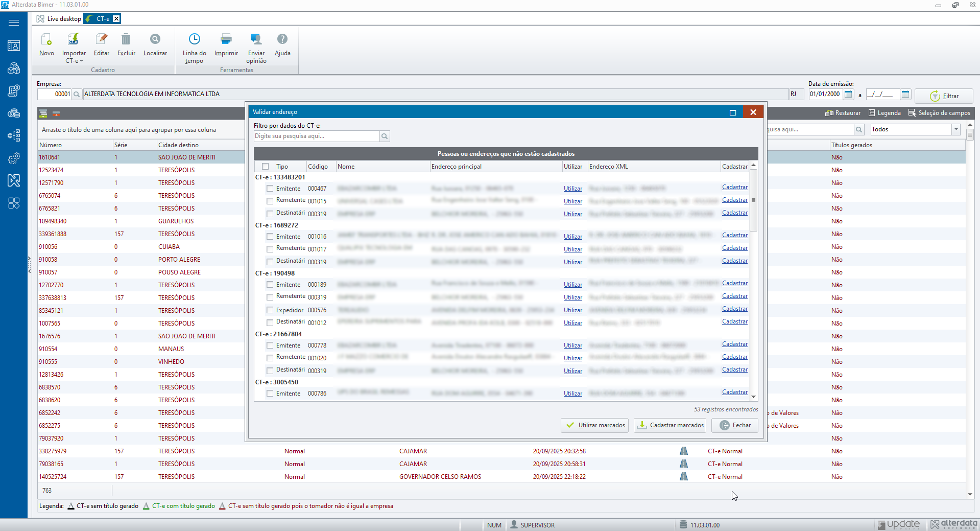Open the Enviar opinião feedback tool
The width and height of the screenshot is (980, 531).
click(x=256, y=49)
